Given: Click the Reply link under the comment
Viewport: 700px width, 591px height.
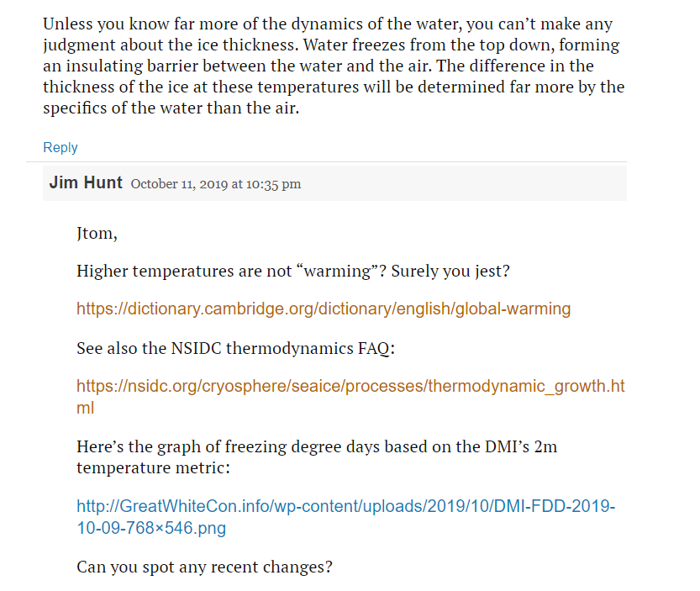Looking at the screenshot, I should [x=61, y=147].
